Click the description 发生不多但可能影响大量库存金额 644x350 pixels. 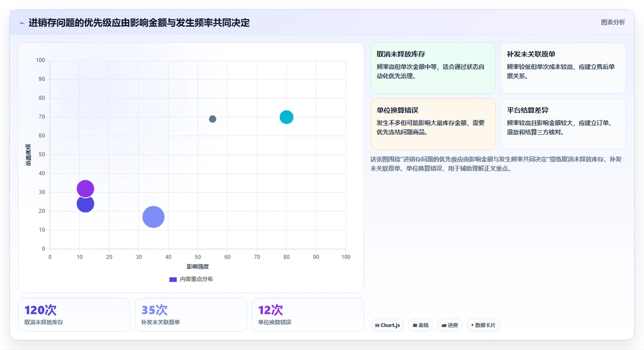430,127
